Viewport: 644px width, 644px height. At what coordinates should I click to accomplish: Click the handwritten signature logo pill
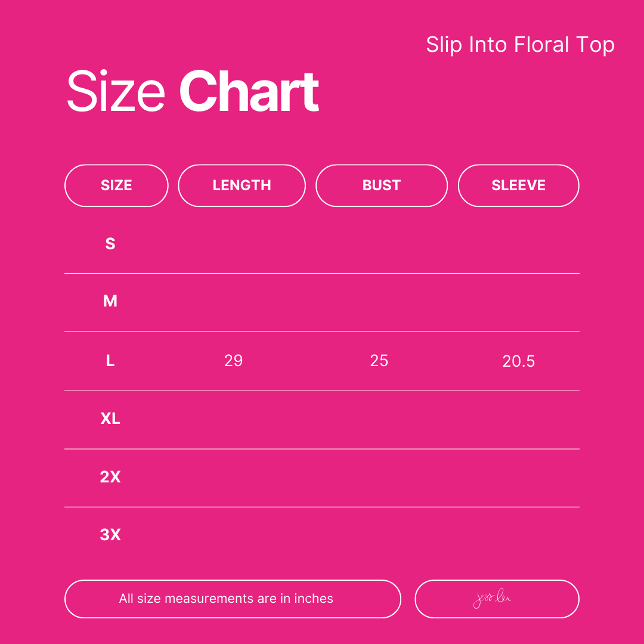[x=496, y=599]
